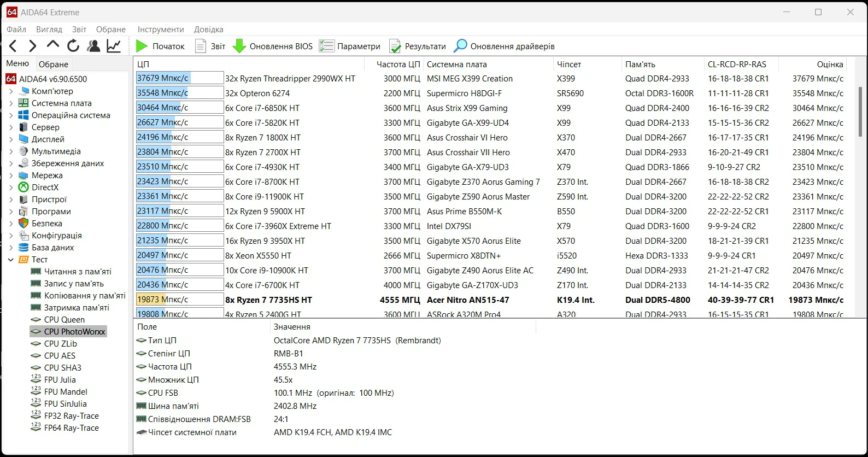The height and width of the screenshot is (457, 868).
Task: Select Безпека shield item
Action: point(40,224)
